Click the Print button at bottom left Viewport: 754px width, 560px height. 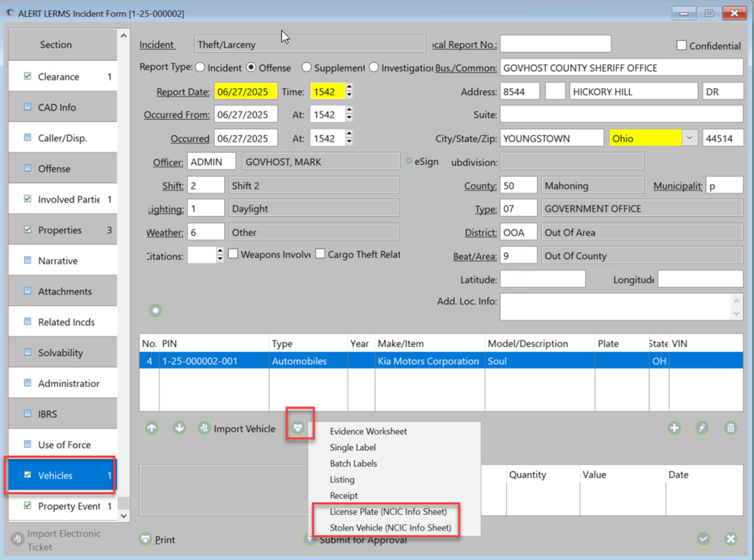tap(158, 540)
